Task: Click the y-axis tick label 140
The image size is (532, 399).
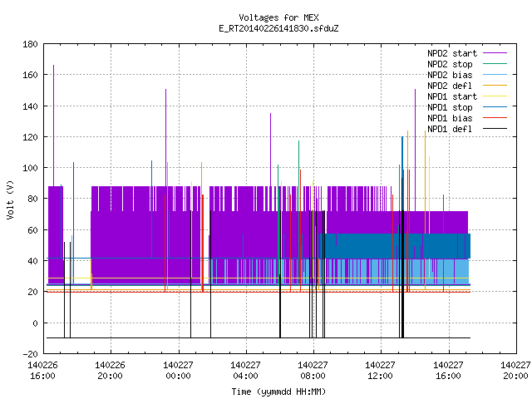Action: [x=30, y=106]
